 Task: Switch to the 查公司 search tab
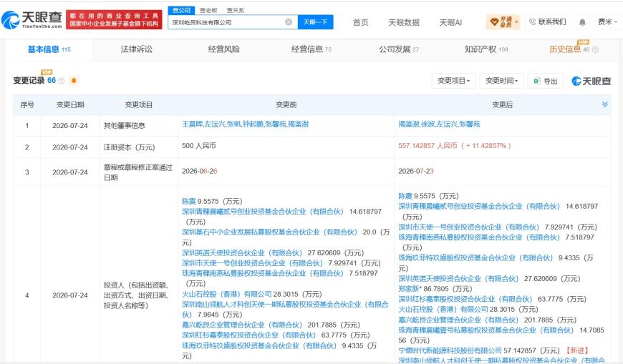[182, 10]
